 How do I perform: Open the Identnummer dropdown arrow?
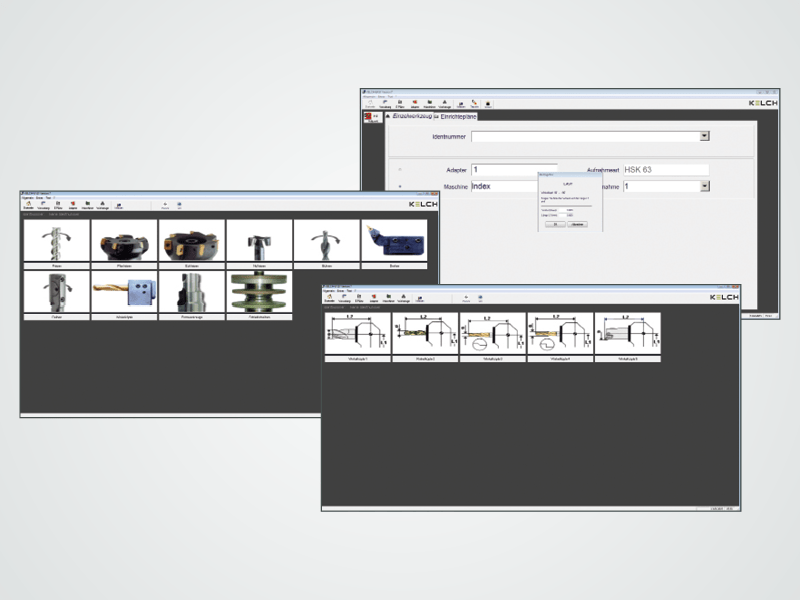pyautogui.click(x=705, y=136)
